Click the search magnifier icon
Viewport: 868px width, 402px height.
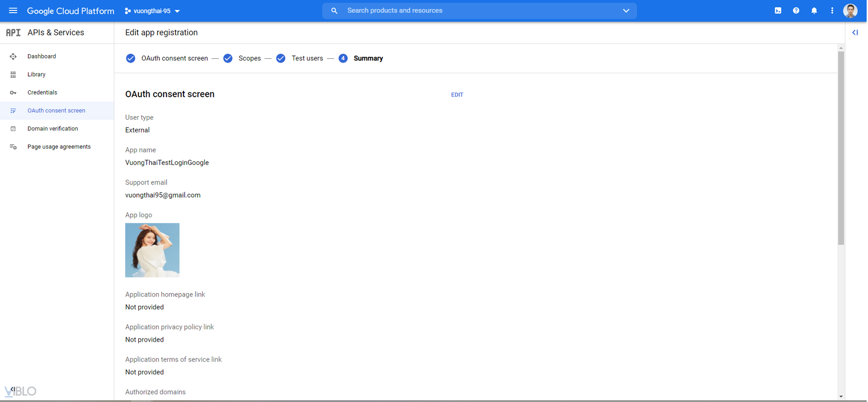tap(334, 11)
